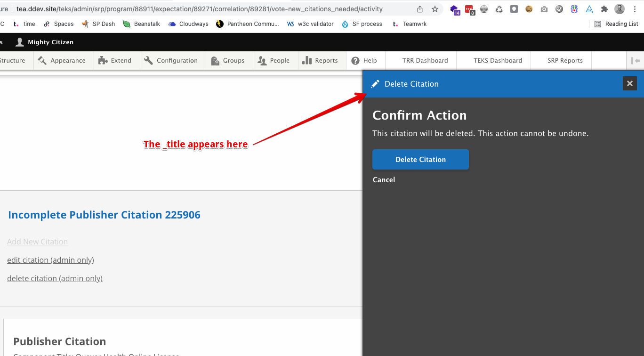Click the curly braces extension icon
The height and width of the screenshot is (356, 644).
(x=574, y=9)
